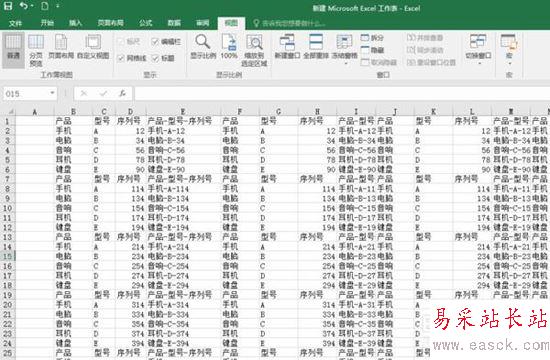
Task: Click cell D16 with value 254
Action: click(x=130, y=266)
